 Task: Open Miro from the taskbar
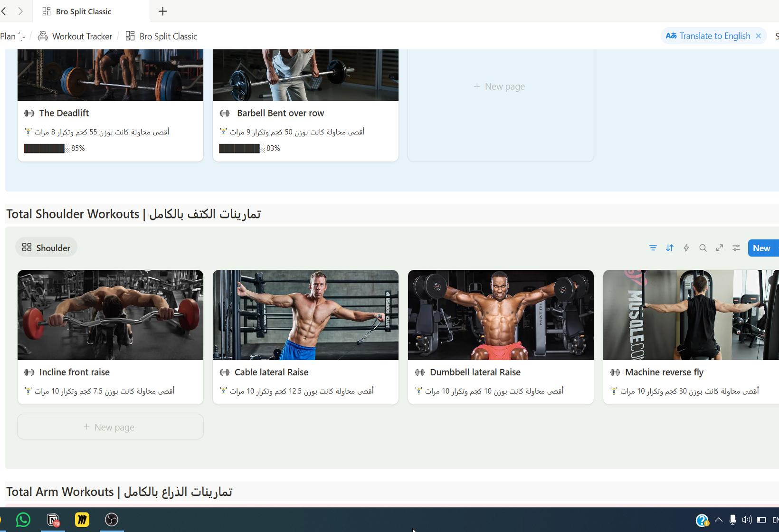point(82,520)
